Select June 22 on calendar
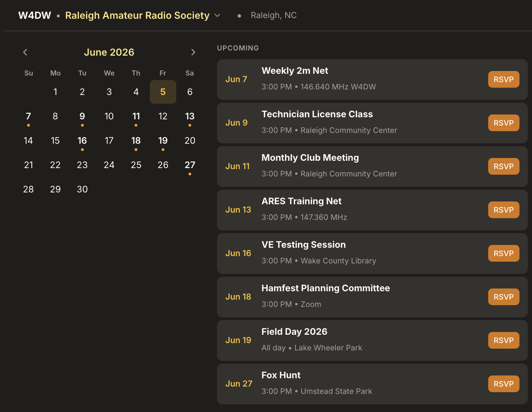532x412 pixels. (x=55, y=165)
